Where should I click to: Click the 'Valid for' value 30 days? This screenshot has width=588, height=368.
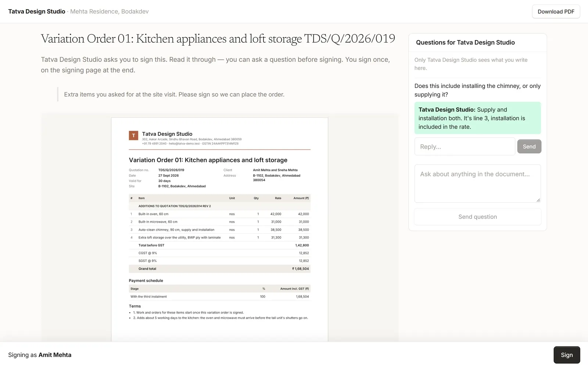[164, 181]
